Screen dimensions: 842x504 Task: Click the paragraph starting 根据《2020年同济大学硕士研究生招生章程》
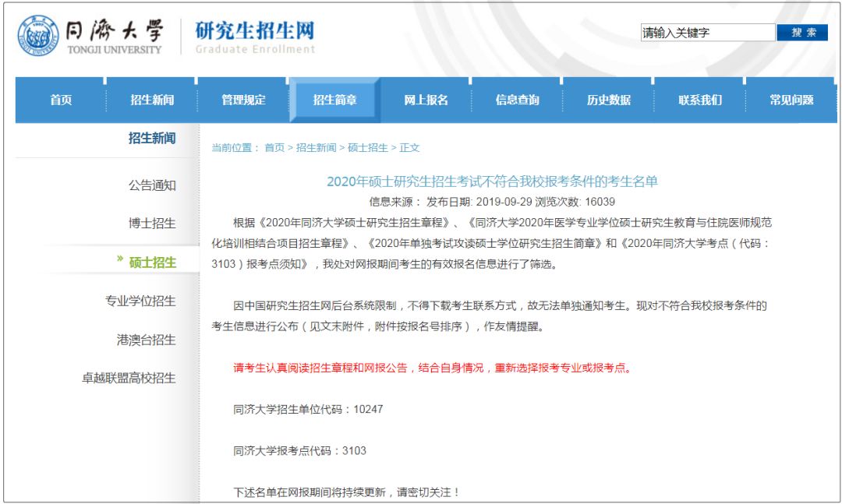pos(491,243)
